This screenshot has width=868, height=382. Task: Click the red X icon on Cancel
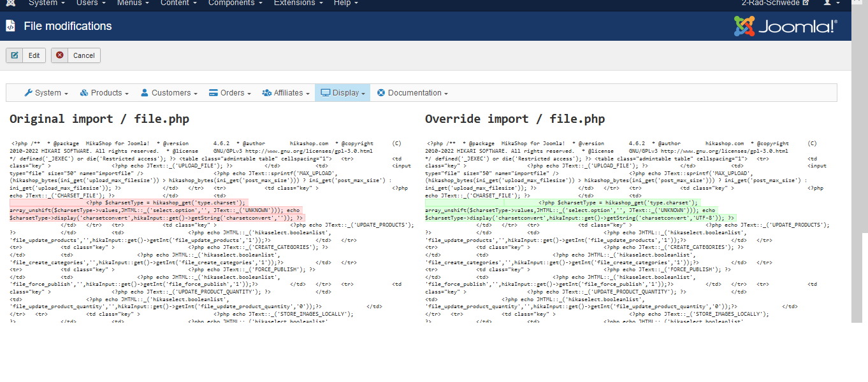coord(60,55)
